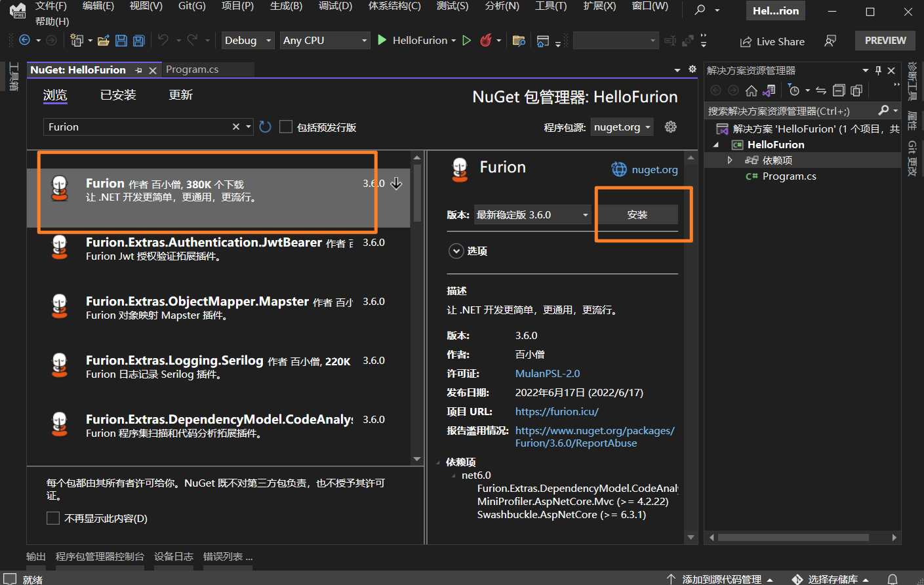Image resolution: width=924 pixels, height=585 pixels.
Task: Open the Live Share icon
Action: pyautogui.click(x=746, y=41)
